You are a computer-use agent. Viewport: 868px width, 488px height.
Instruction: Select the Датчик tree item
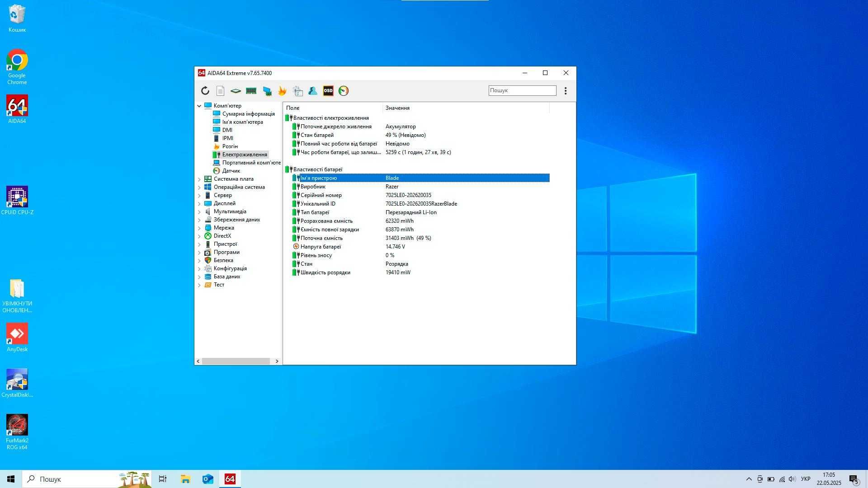231,171
